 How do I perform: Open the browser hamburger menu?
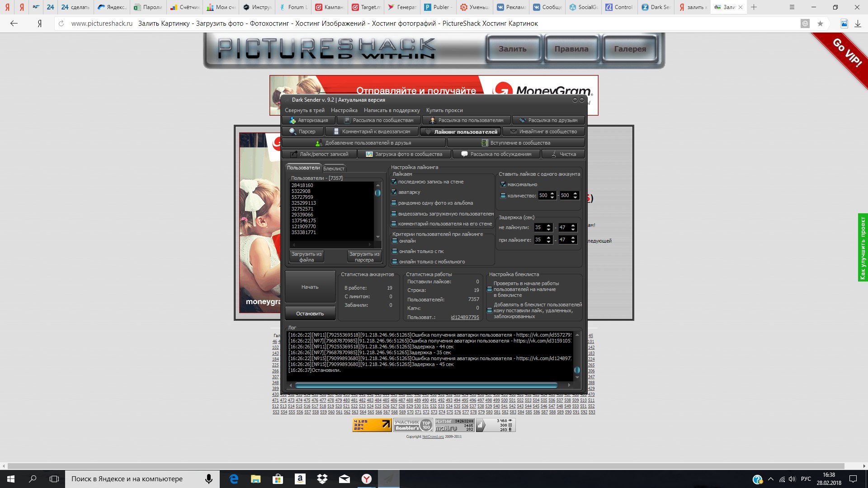pos(792,7)
